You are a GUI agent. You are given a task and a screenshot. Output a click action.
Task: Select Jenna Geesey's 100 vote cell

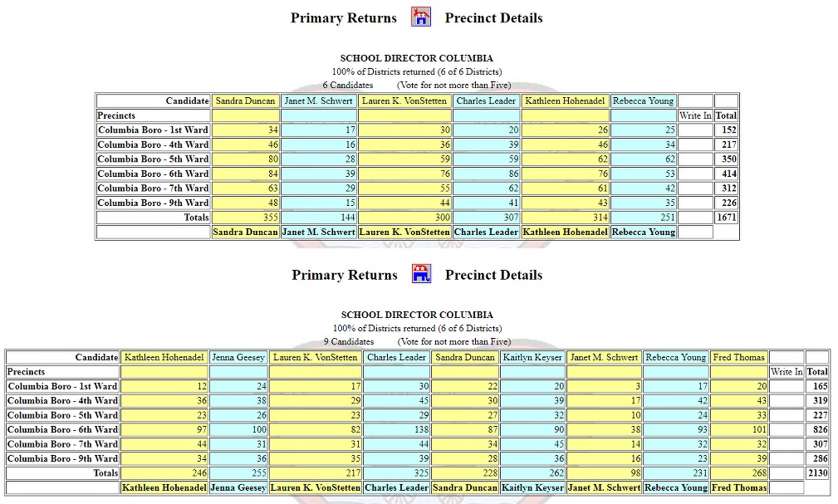[238, 429]
